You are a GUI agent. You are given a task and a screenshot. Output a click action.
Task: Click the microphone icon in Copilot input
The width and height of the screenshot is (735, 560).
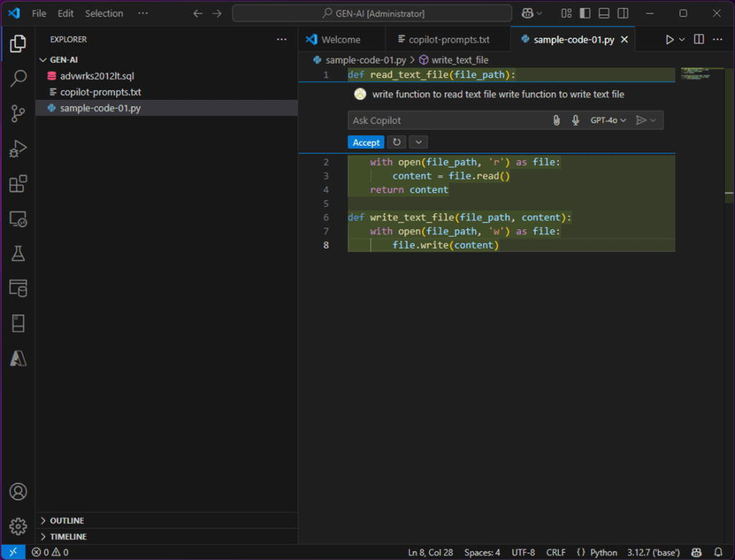(x=575, y=120)
